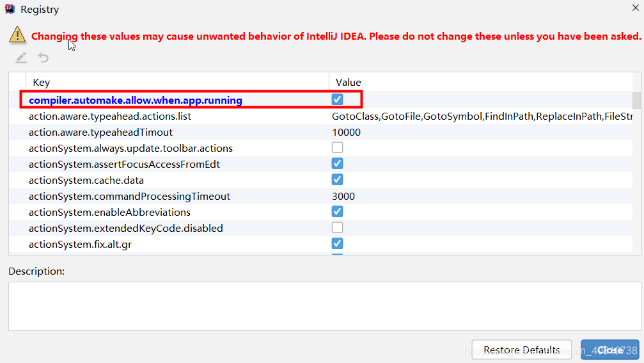This screenshot has width=644, height=363.
Task: Select the actionSystem.commandProcessingTimeout key
Action: point(129,197)
